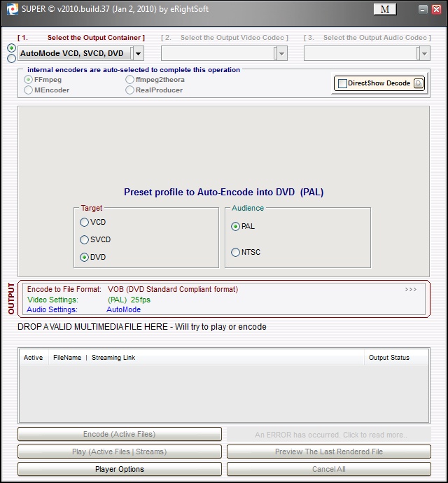Minimize the SUPER window
The width and height of the screenshot is (448, 483).
(x=423, y=10)
